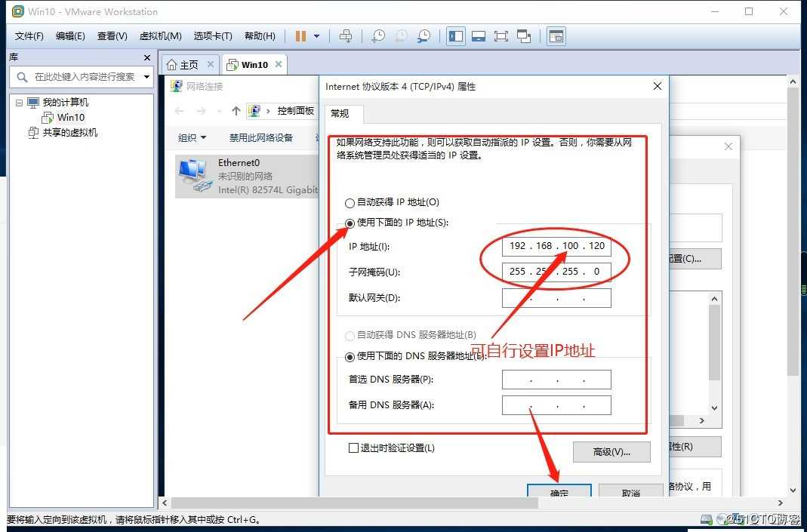This screenshot has width=807, height=532.
Task: Select the Ethernet0 network adapter
Action: point(247,177)
